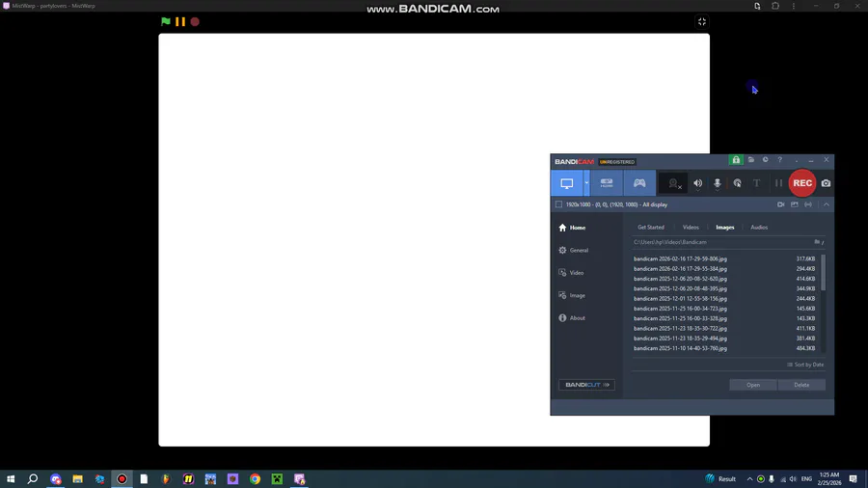Open Minecraft creeper icon in taskbar
Screen dimensions: 868x488
[x=277, y=478]
